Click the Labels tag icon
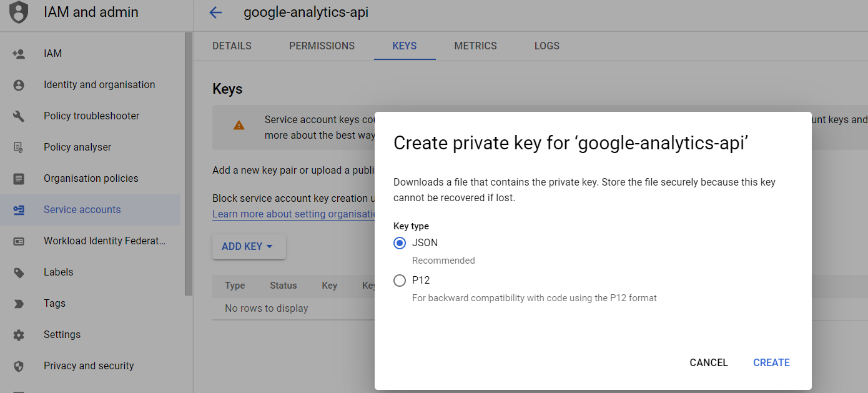The height and width of the screenshot is (393, 868). (19, 272)
